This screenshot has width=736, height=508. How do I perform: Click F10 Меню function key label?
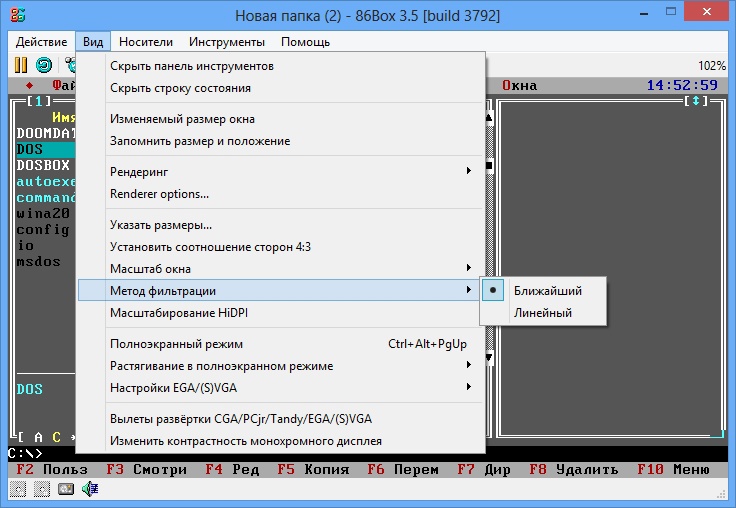pos(673,470)
